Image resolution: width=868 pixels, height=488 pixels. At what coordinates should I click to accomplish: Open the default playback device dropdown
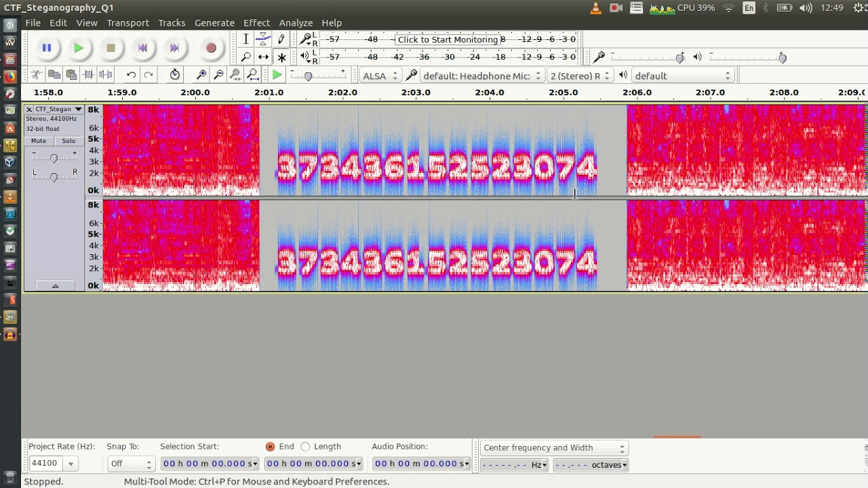(683, 76)
